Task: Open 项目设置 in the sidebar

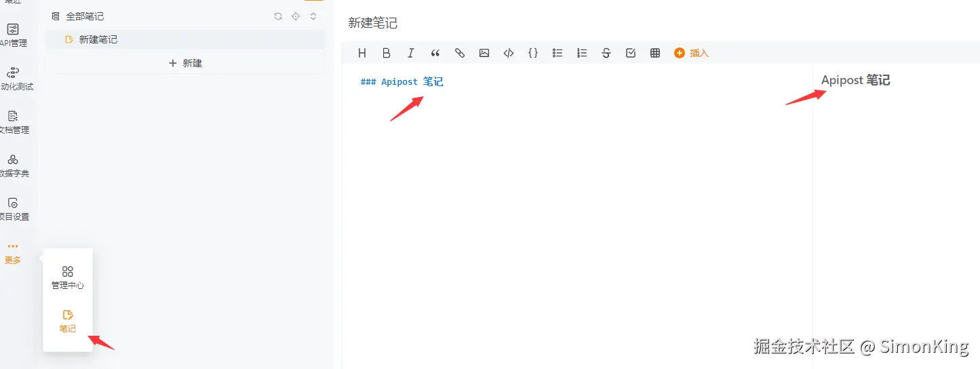Action: (x=13, y=209)
